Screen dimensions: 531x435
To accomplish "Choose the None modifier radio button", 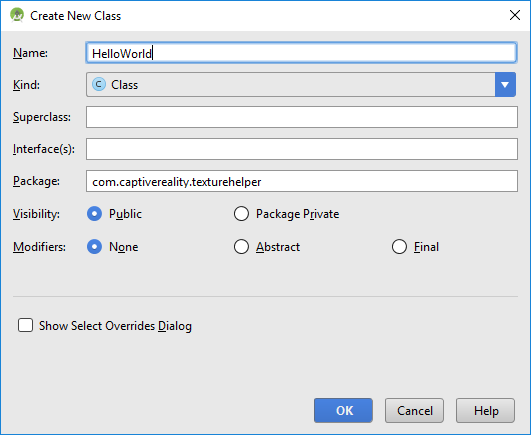I will 94,247.
